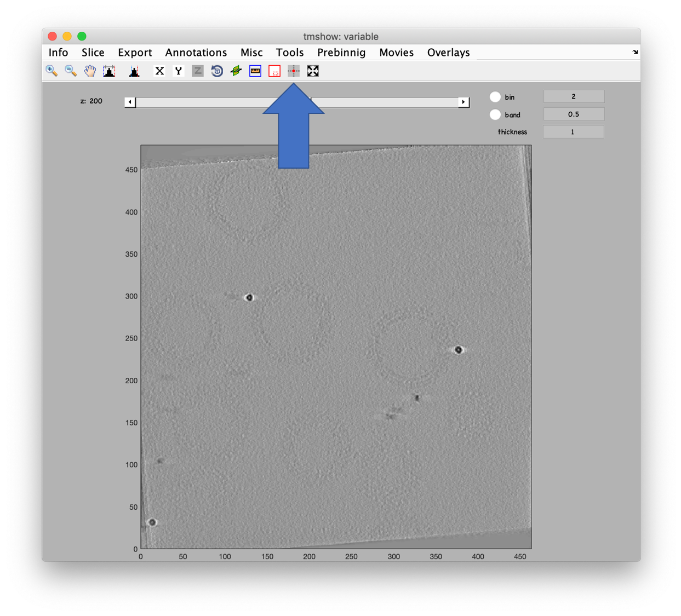Viewport: 681px width, 616px height.
Task: Click the fullscreen expand icon
Action: tap(313, 71)
